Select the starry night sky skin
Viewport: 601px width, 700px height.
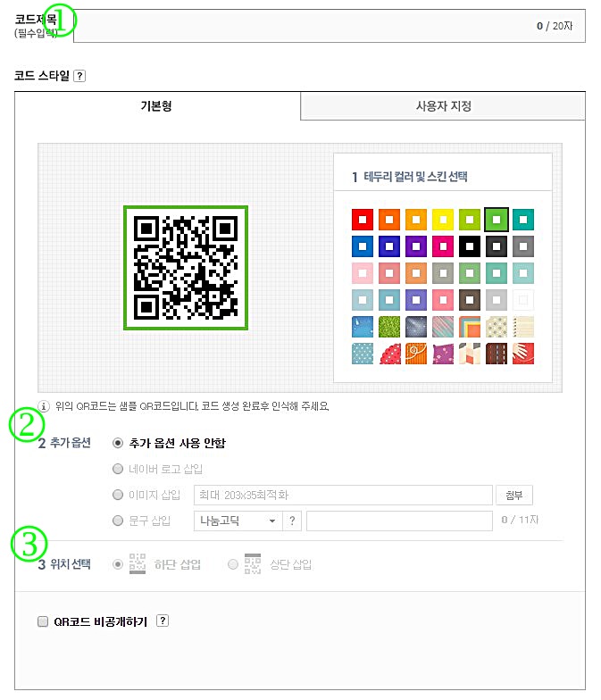[x=416, y=327]
